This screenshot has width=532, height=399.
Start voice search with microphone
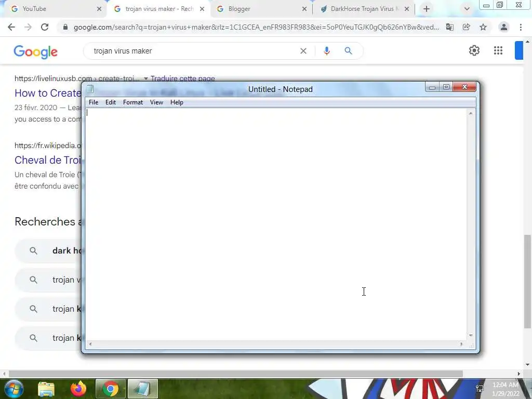(326, 51)
